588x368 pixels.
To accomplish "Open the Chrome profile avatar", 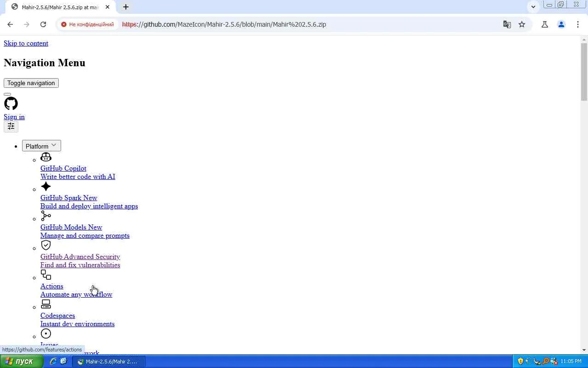I will pos(561,24).
